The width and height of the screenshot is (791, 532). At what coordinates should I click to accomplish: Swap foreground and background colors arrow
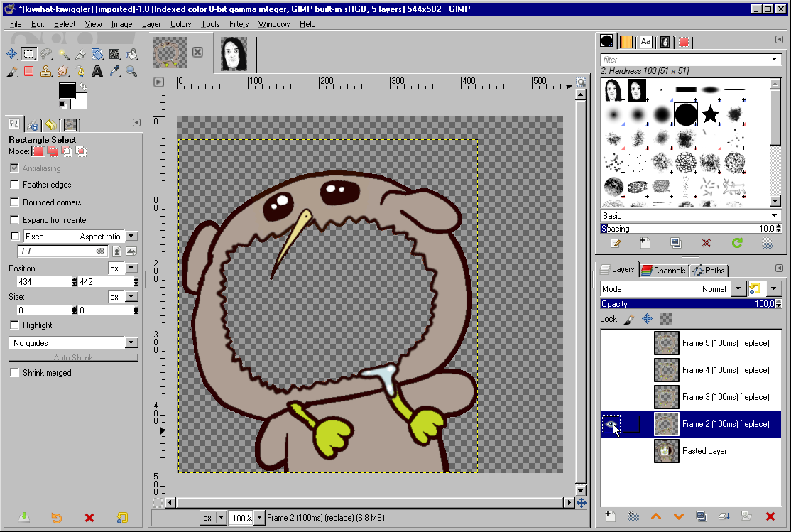tap(83, 87)
